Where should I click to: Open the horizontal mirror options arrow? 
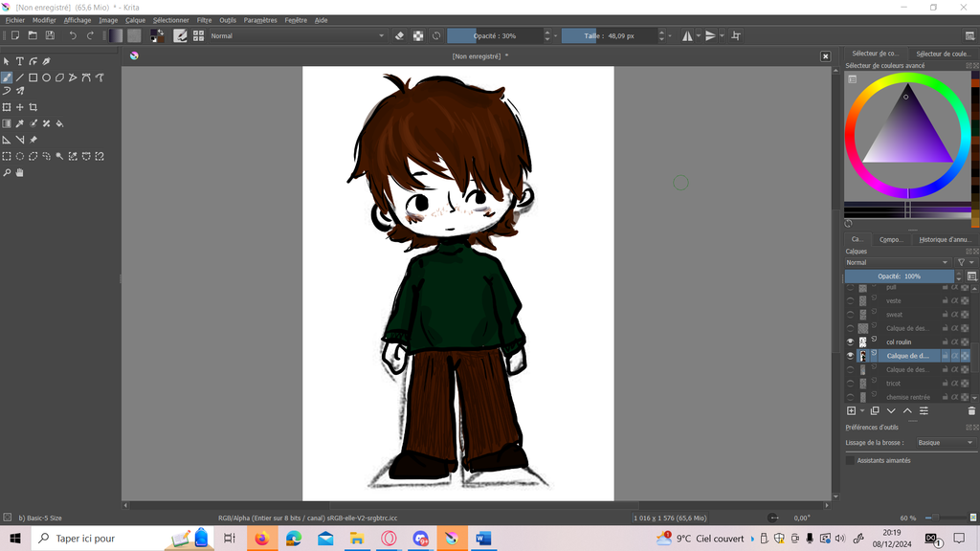coord(698,35)
